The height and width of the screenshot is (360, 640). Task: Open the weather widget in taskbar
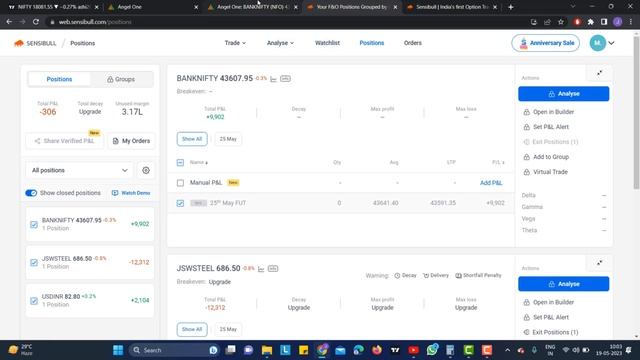tap(20, 350)
